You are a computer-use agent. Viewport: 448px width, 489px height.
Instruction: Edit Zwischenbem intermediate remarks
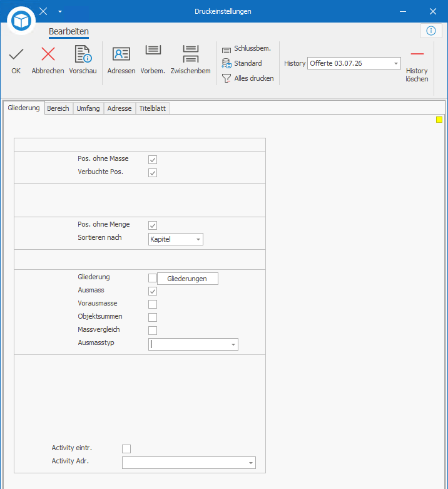[x=190, y=61]
